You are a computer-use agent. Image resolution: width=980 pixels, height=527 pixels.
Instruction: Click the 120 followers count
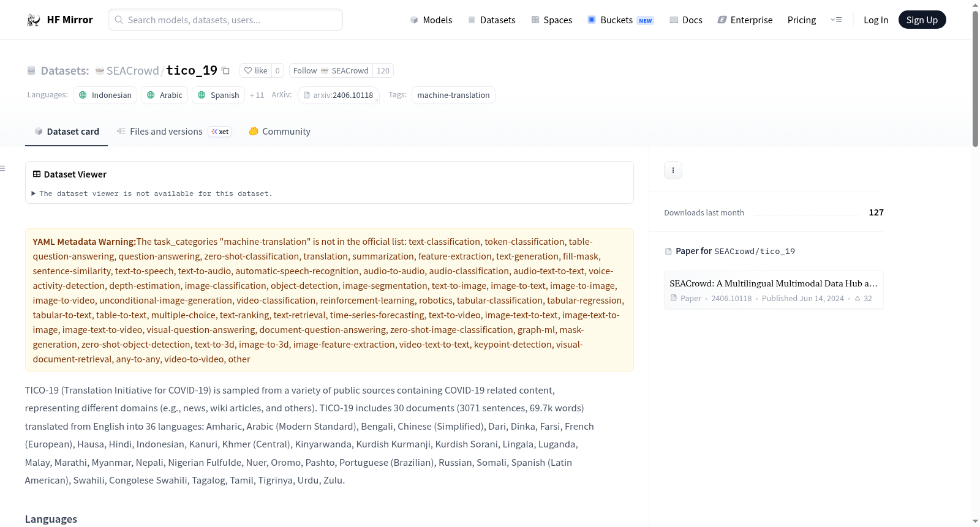tap(383, 70)
